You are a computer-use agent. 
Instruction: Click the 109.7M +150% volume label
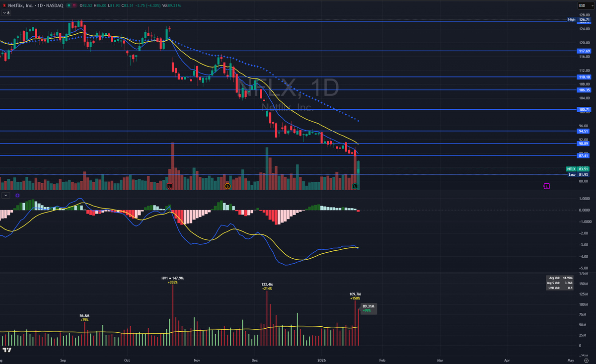(x=355, y=296)
